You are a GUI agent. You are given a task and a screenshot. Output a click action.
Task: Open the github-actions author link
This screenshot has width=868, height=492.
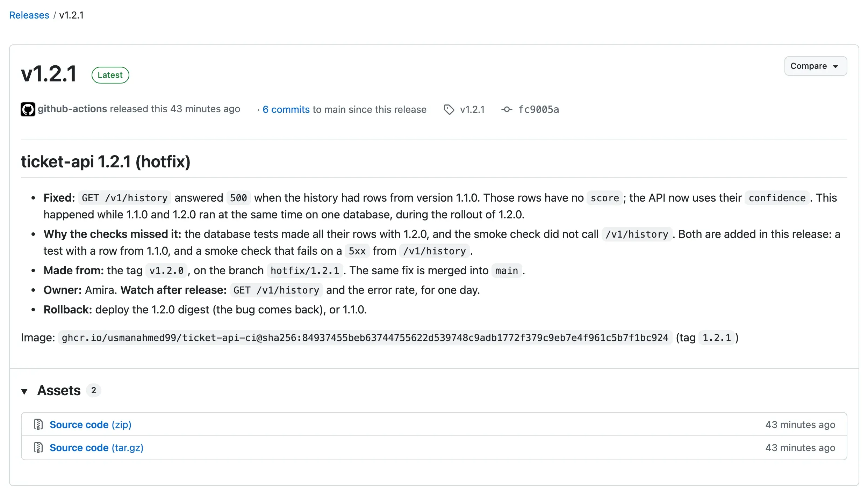click(72, 109)
